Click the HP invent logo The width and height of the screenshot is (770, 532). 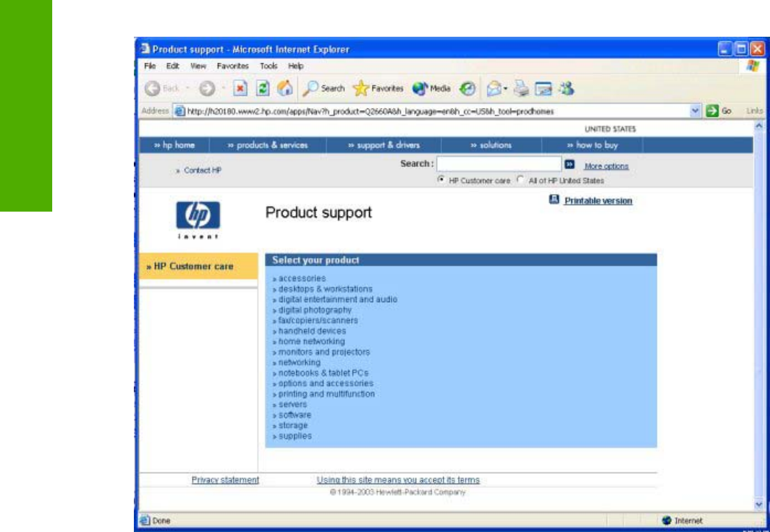[198, 220]
